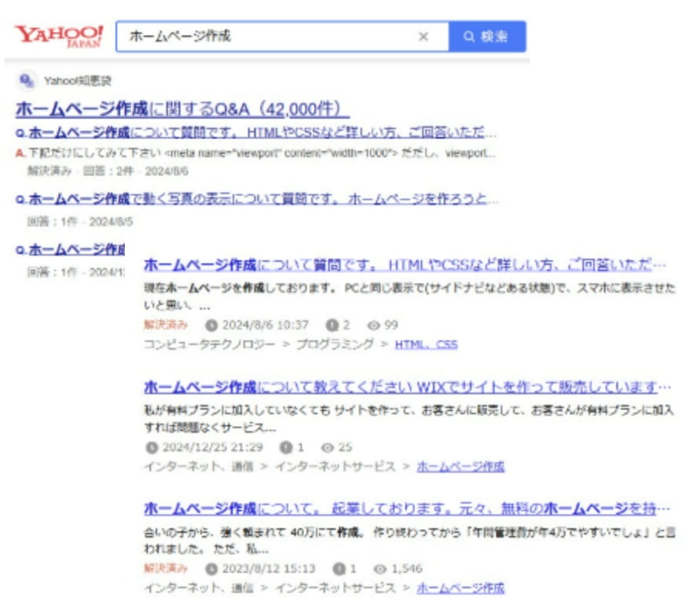This screenshot has height=616, width=698.
Task: Open the ホームページ作成 category link under the WIX card
Action: [x=460, y=467]
